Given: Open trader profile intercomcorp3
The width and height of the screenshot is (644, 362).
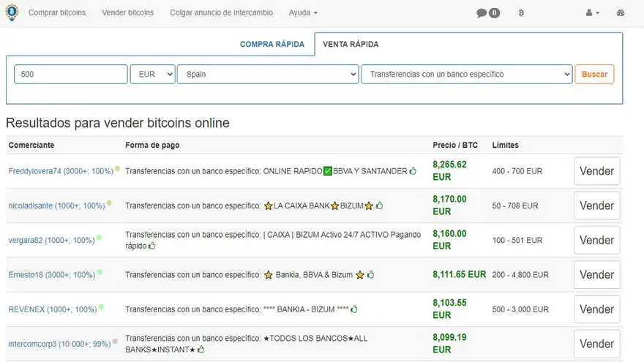Looking at the screenshot, I should click(59, 344).
